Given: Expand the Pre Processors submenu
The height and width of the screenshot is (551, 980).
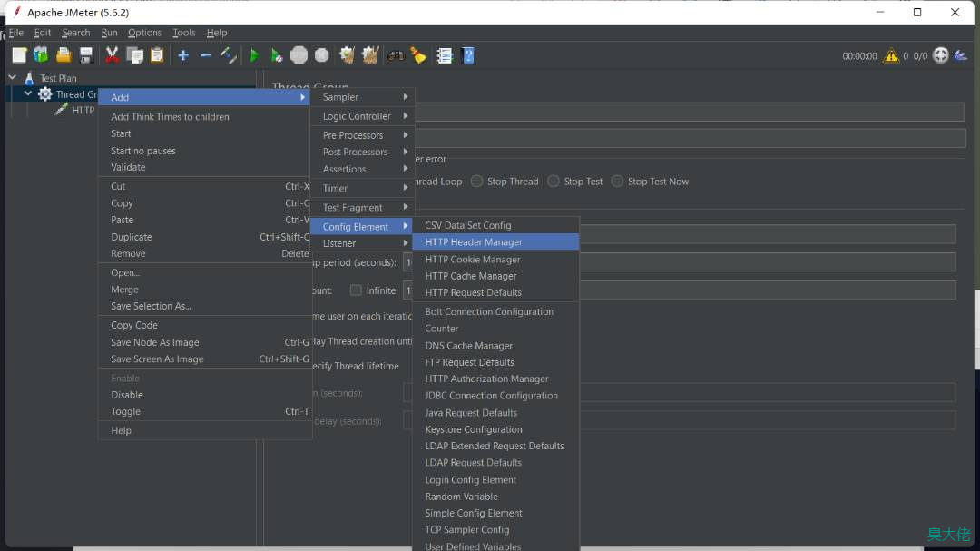Looking at the screenshot, I should click(x=362, y=135).
